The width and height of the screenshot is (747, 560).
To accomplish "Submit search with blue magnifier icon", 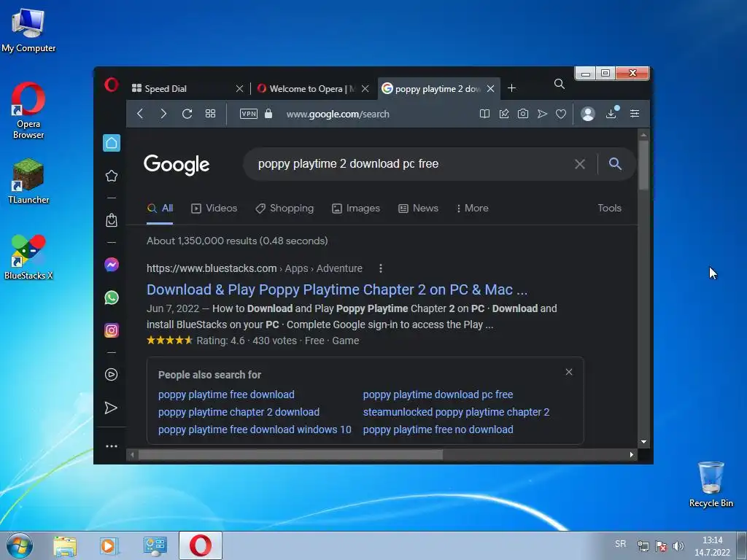I will coord(615,164).
